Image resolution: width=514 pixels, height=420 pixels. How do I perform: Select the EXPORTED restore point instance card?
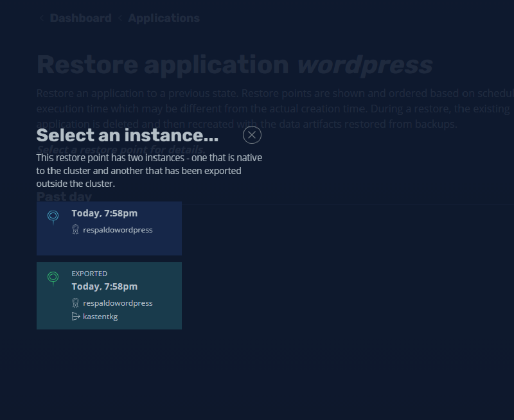tap(109, 295)
